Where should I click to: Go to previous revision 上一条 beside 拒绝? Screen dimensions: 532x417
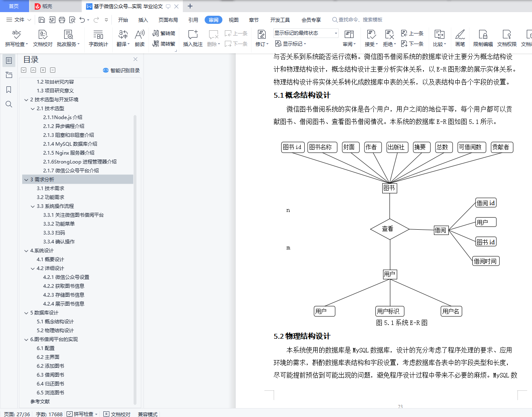(412, 33)
